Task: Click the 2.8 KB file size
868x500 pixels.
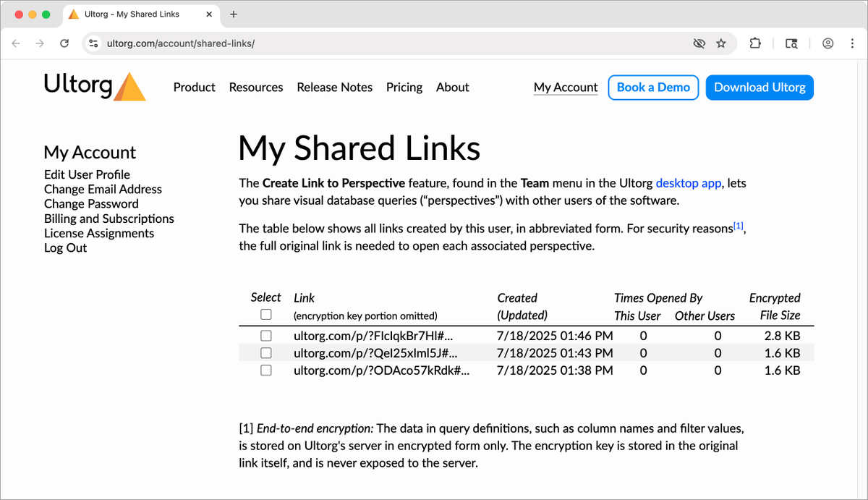Action: click(x=782, y=336)
